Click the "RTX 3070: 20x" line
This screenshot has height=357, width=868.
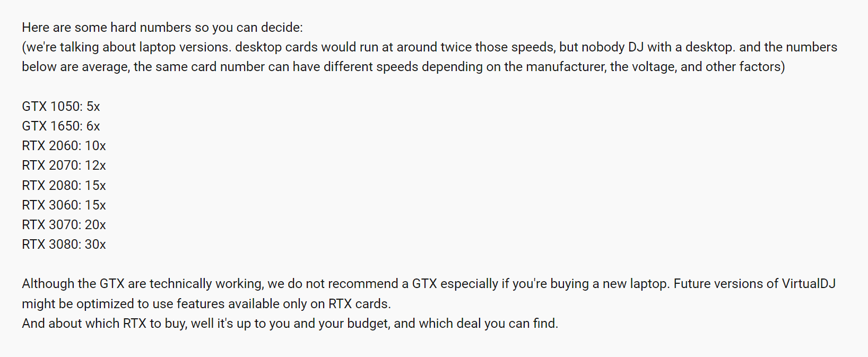click(64, 225)
